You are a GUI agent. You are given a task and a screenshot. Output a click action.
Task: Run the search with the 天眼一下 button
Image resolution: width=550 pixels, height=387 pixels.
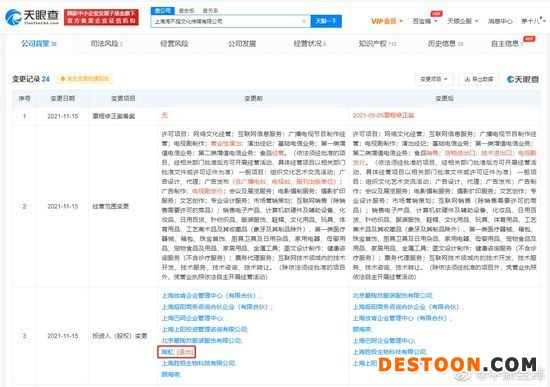326,21
